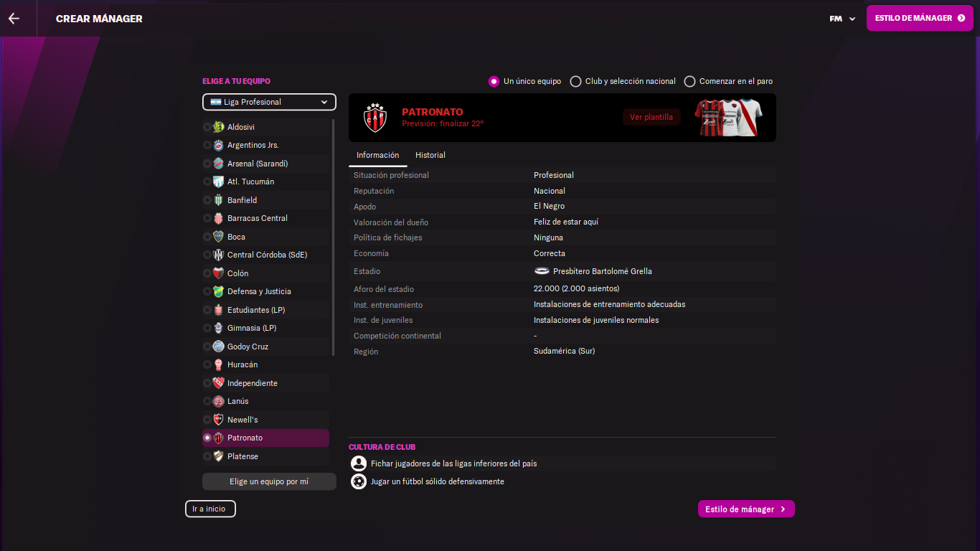Click the Patronato kit shirts thumbnail

click(x=728, y=118)
